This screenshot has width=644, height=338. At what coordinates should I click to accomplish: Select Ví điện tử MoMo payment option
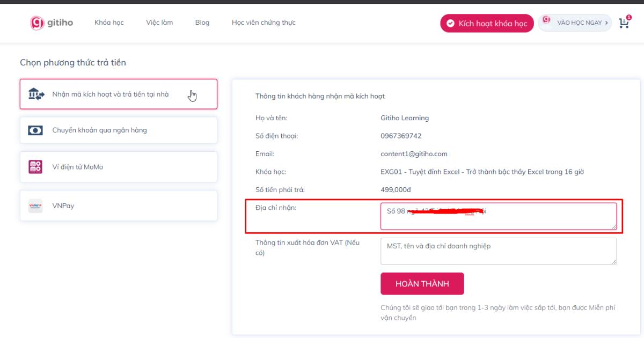pyautogui.click(x=118, y=167)
